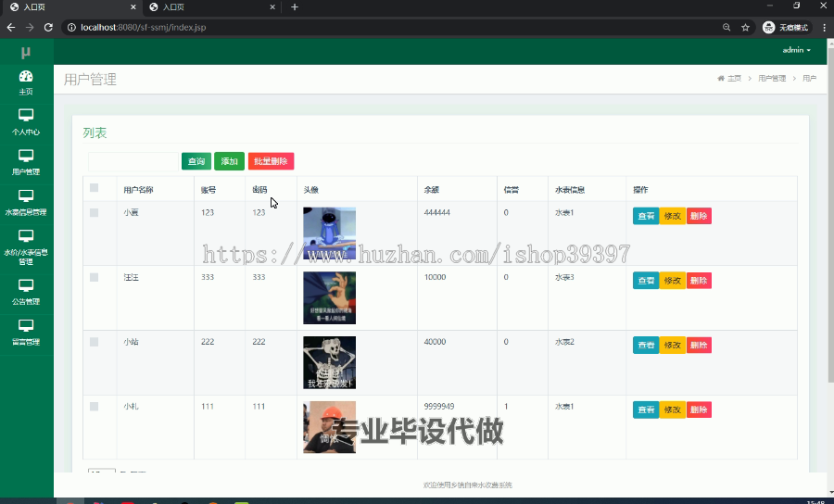Open the skeleton avatar in the account 222 row
This screenshot has height=504, width=834.
click(329, 362)
